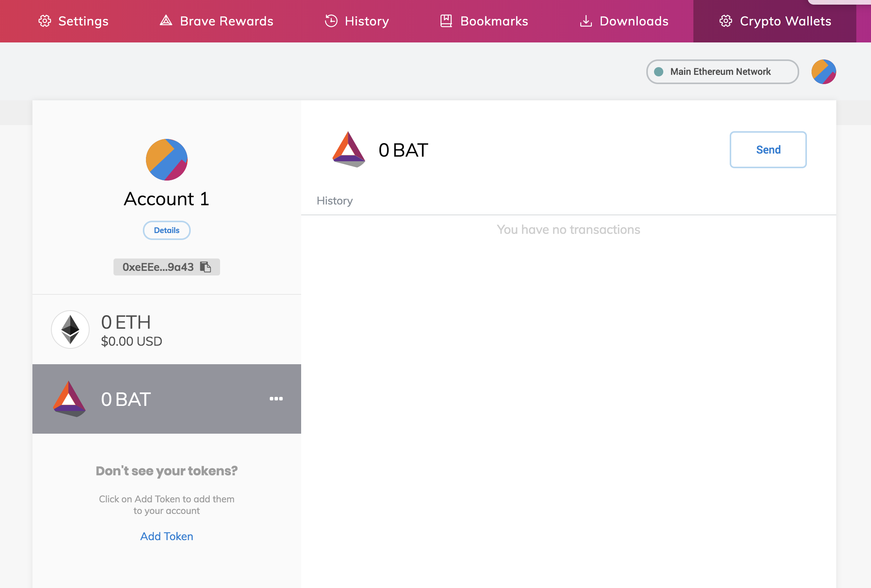Click account avatar in top right corner
This screenshot has width=871, height=588.
[x=824, y=72]
